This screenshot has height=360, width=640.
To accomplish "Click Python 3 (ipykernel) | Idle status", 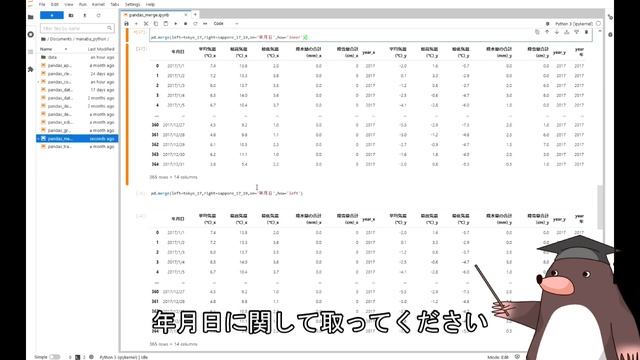I will 124,357.
